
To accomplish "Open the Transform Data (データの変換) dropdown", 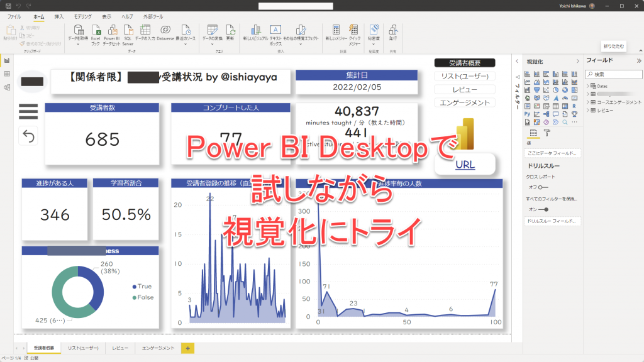I will point(213,45).
